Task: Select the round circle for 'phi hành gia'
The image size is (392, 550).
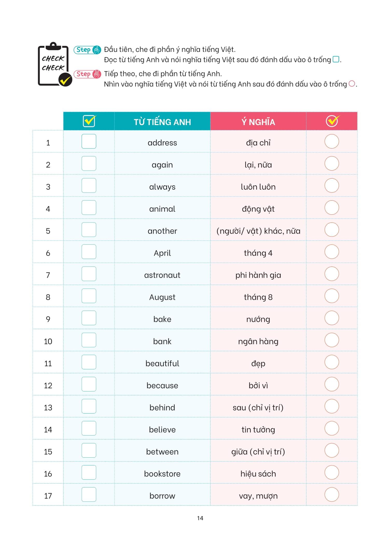Action: click(x=332, y=274)
